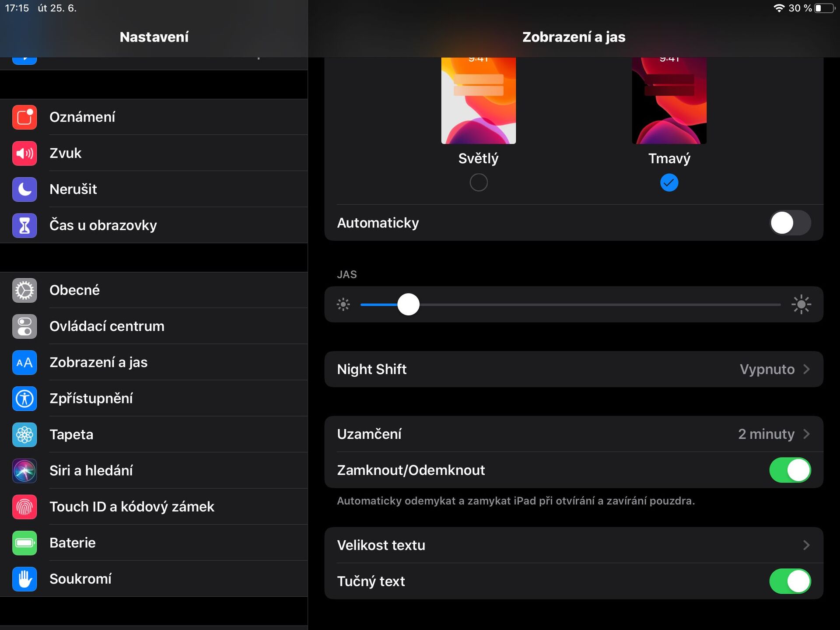The height and width of the screenshot is (630, 840).
Task: Select the Světlý appearance radio button
Action: pyautogui.click(x=478, y=182)
